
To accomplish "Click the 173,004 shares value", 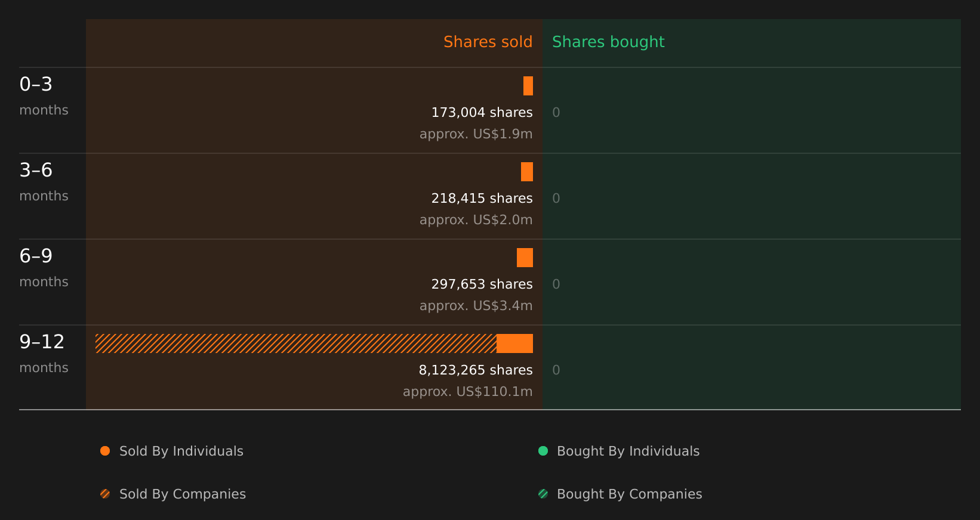I will 482,113.
